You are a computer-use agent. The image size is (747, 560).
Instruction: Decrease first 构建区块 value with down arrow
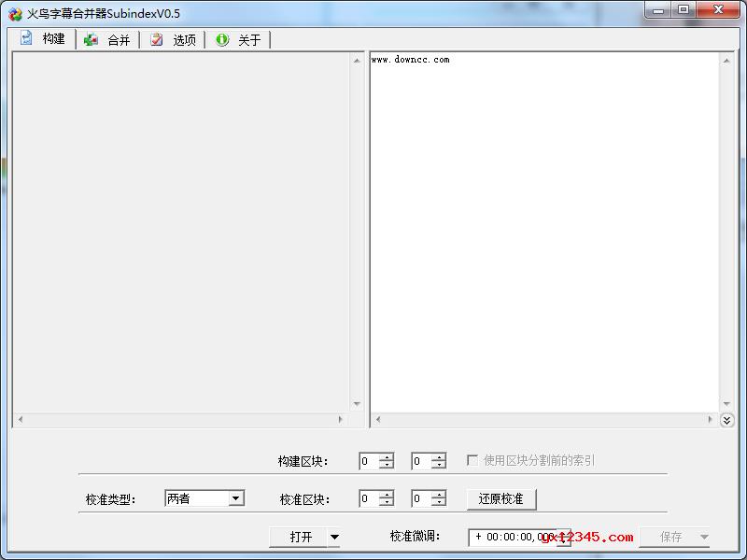tap(387, 465)
